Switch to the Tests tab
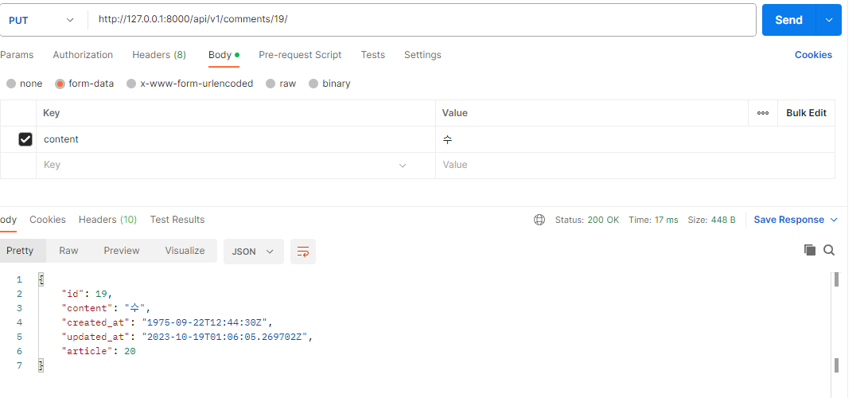 [372, 55]
